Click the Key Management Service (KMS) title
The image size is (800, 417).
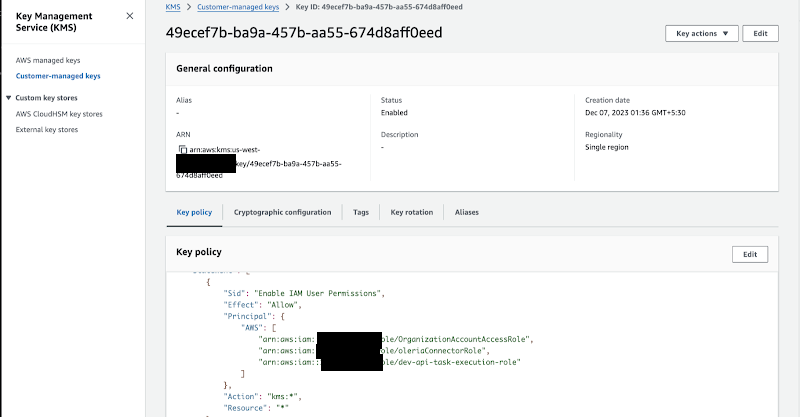[54, 22]
